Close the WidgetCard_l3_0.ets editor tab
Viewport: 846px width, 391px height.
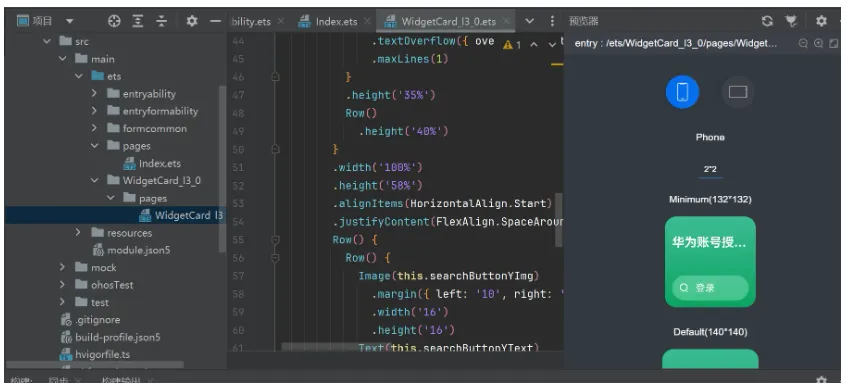pyautogui.click(x=506, y=22)
